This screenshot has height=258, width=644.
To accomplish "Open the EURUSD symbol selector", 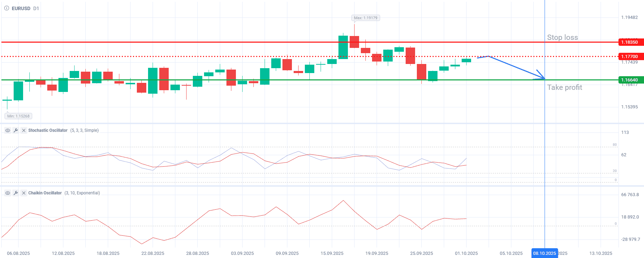I will click(21, 8).
